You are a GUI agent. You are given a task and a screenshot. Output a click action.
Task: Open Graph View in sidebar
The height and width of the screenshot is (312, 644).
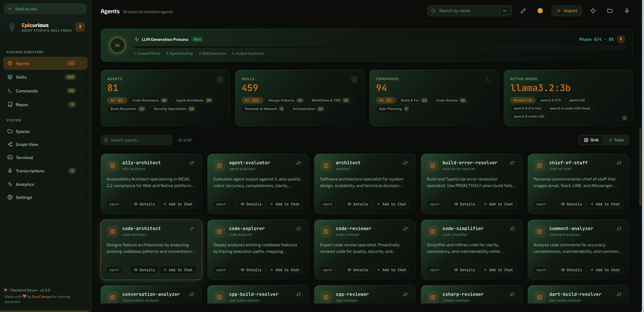[x=45, y=144]
